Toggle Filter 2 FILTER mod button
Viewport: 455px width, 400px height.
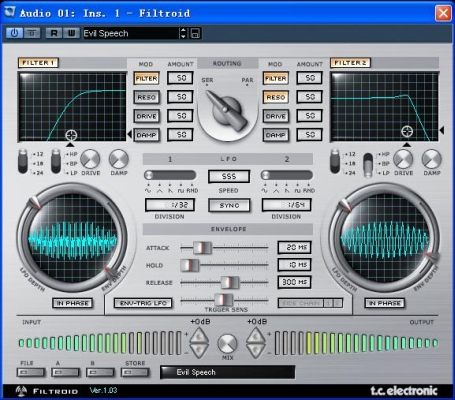276,78
